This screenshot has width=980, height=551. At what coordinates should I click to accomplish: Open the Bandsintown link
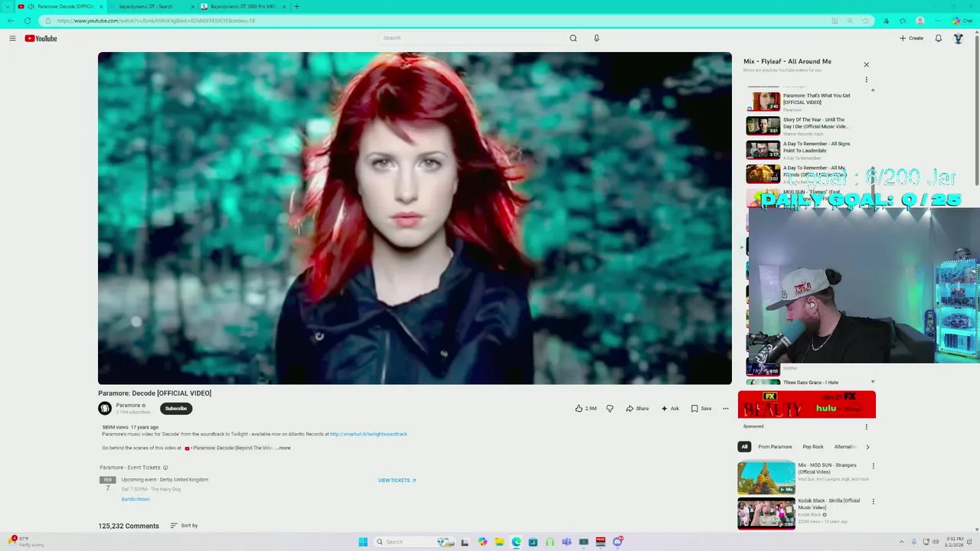[x=136, y=499]
